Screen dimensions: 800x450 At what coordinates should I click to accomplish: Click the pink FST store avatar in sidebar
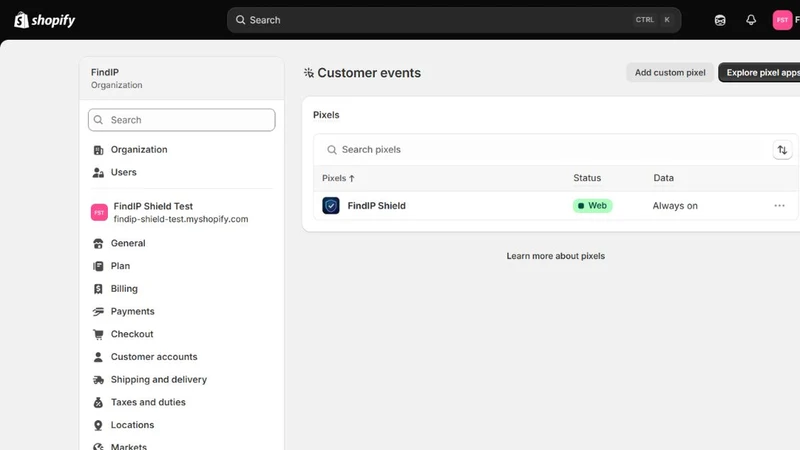click(x=99, y=212)
